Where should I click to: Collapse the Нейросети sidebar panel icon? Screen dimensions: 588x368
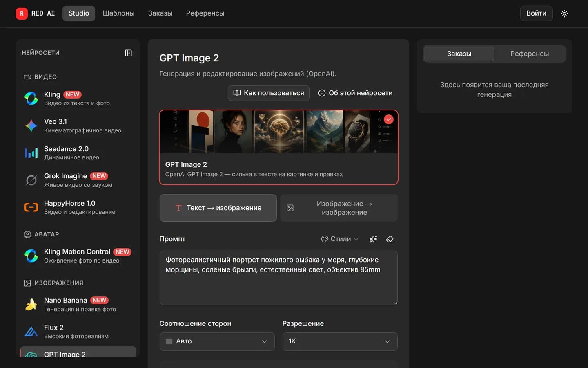tap(128, 53)
